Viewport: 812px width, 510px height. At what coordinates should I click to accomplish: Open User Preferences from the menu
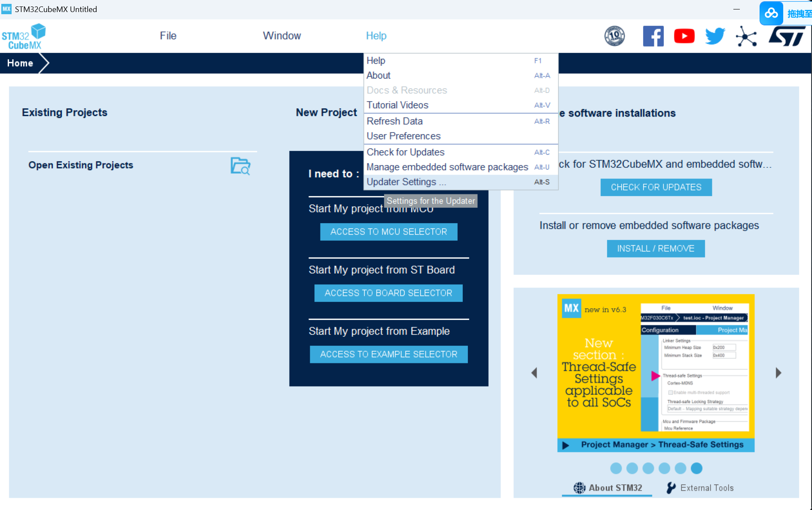tap(461, 136)
